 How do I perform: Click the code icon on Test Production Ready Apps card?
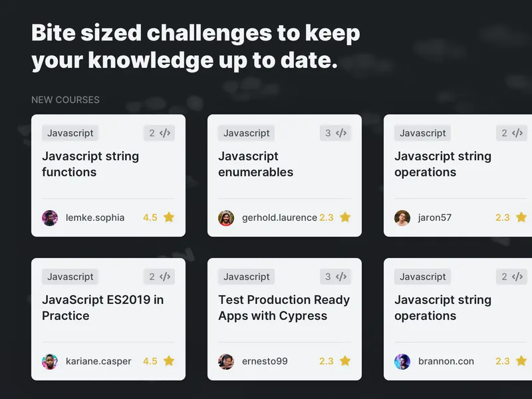[341, 277]
